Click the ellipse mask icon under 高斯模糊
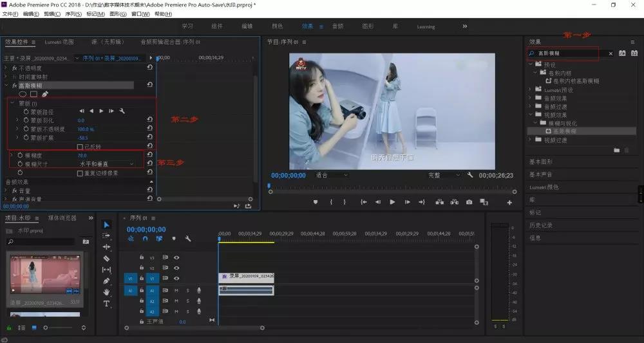The height and width of the screenshot is (343, 644). [23, 95]
